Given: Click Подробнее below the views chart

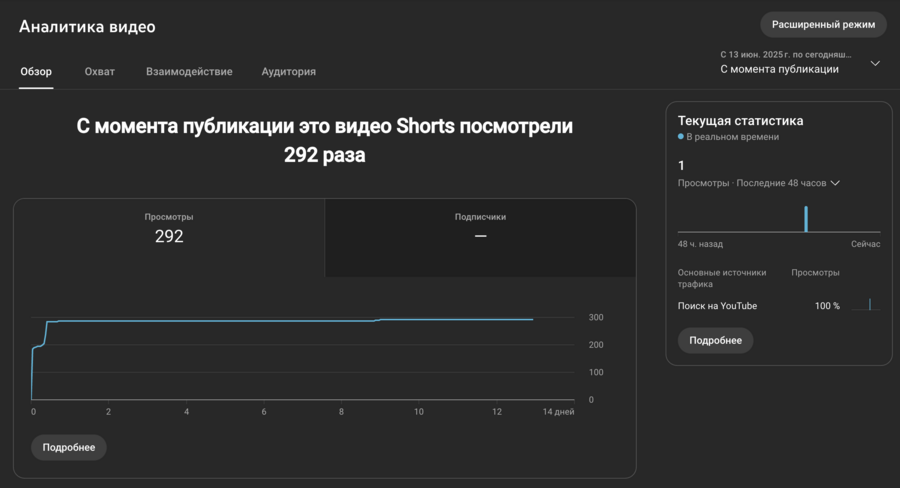Looking at the screenshot, I should 69,447.
